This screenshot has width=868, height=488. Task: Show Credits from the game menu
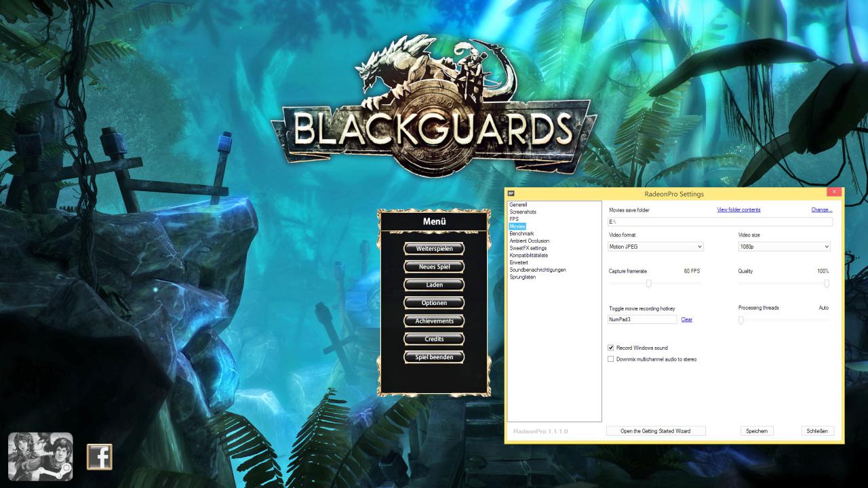tap(434, 338)
